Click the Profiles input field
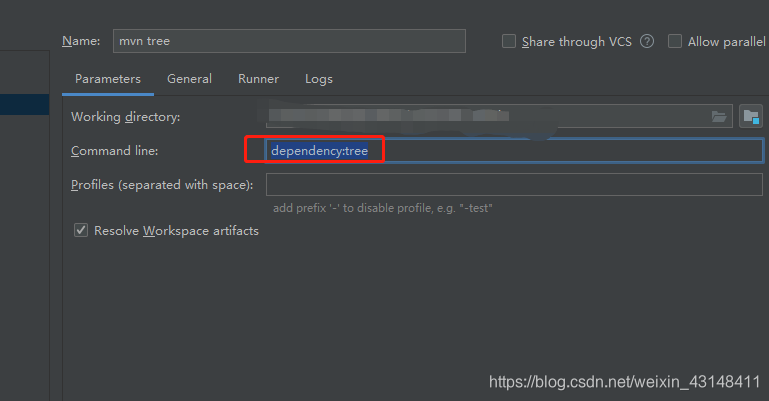Image resolution: width=769 pixels, height=401 pixels. click(514, 185)
